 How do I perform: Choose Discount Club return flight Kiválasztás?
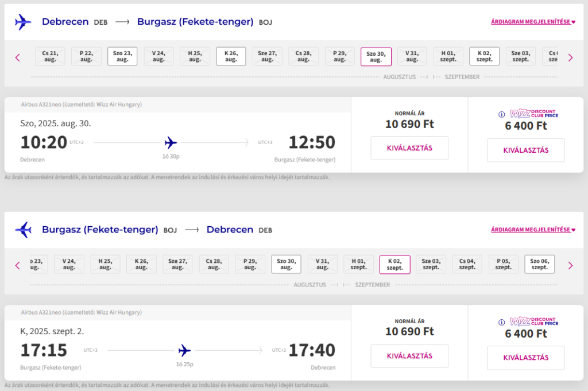coord(525,358)
